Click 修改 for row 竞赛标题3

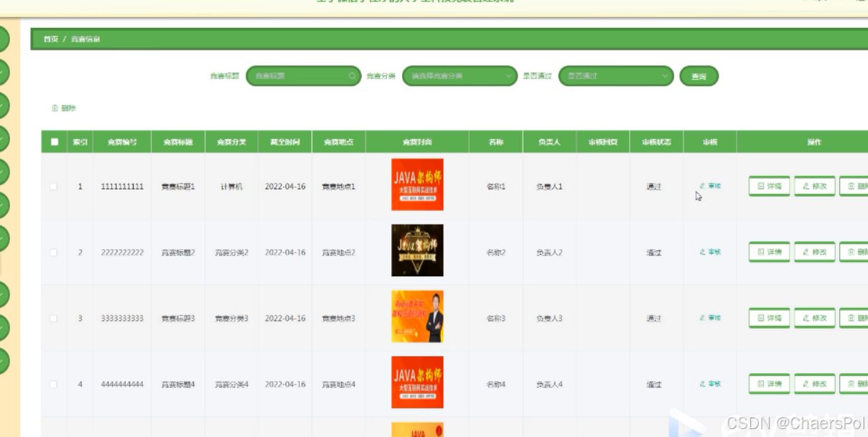point(814,318)
